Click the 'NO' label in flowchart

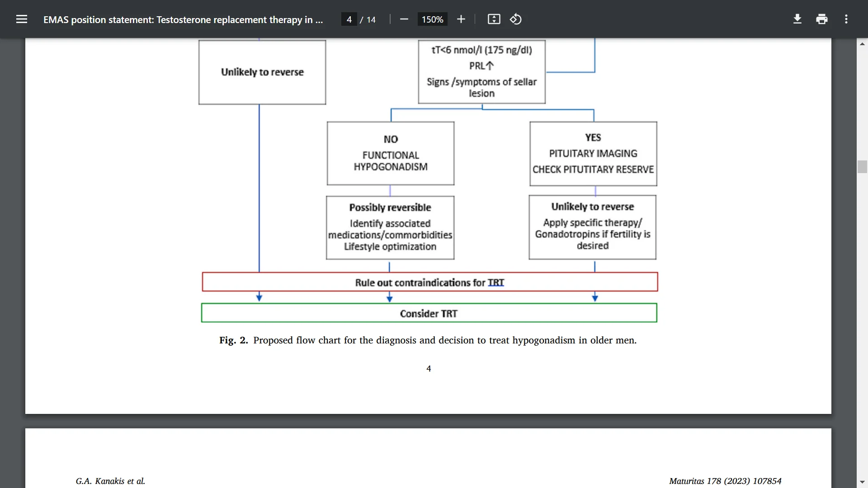[391, 139]
